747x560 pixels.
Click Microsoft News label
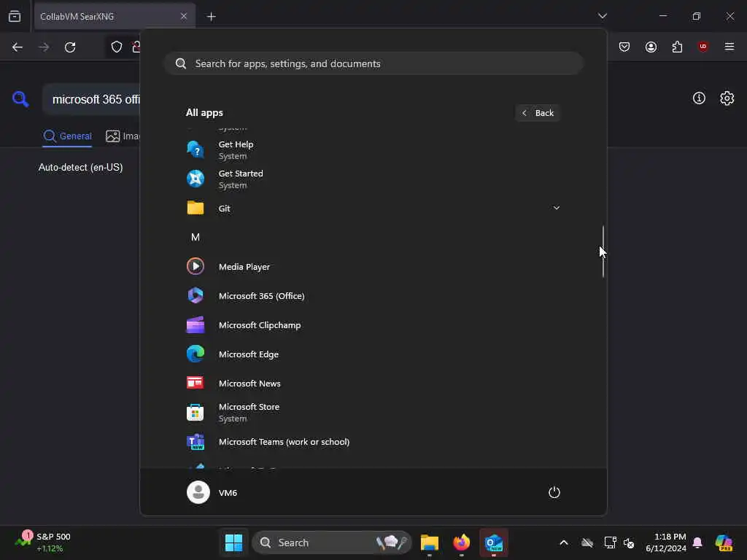(x=249, y=384)
